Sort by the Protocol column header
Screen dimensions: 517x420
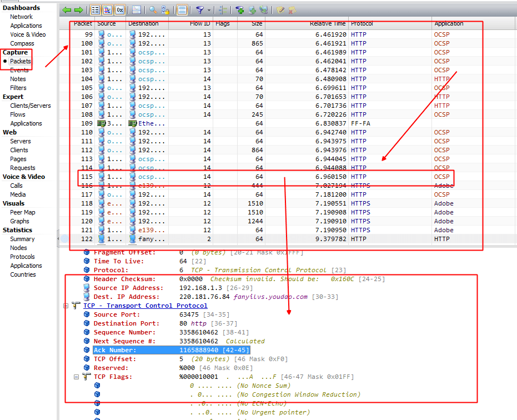pos(362,24)
